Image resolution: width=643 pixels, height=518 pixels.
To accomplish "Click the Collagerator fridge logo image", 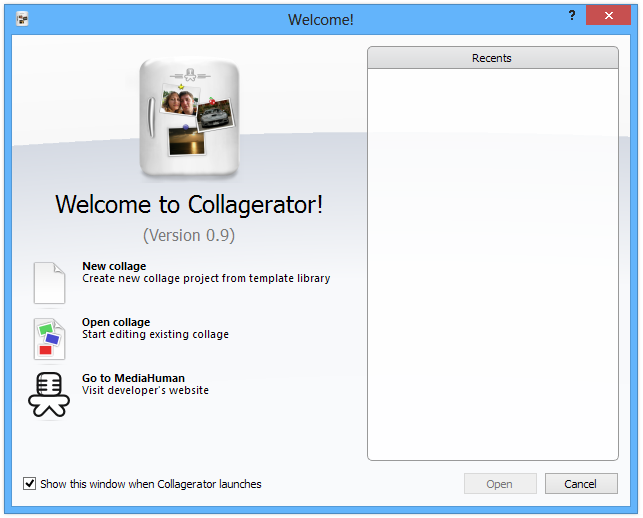I will coord(189,118).
